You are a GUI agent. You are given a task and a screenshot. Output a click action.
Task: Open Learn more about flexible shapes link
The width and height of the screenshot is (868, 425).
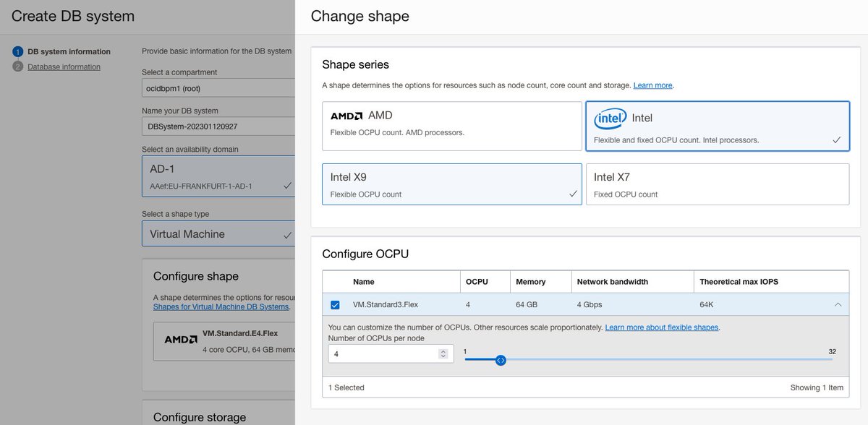point(662,327)
